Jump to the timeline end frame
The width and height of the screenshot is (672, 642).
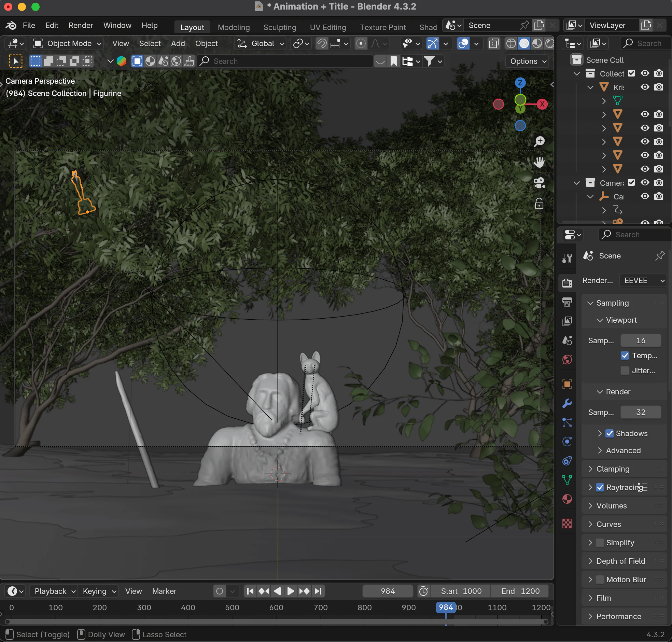tap(318, 591)
